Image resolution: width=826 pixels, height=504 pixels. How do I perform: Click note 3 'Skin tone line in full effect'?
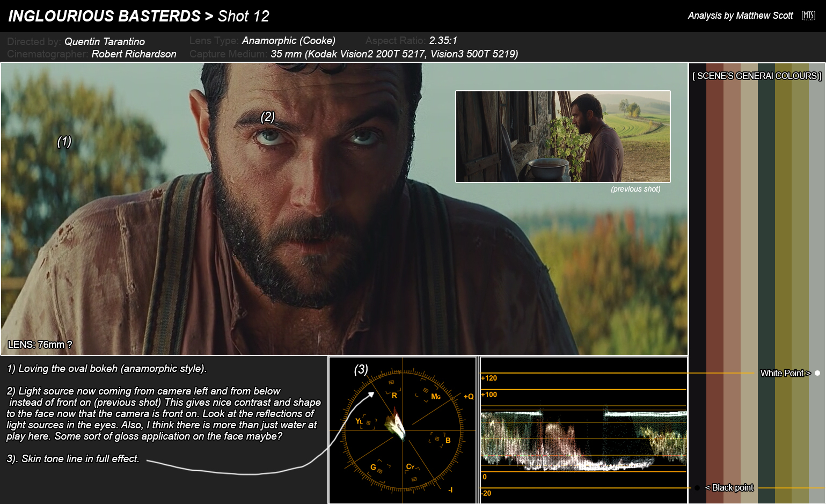pyautogui.click(x=73, y=458)
